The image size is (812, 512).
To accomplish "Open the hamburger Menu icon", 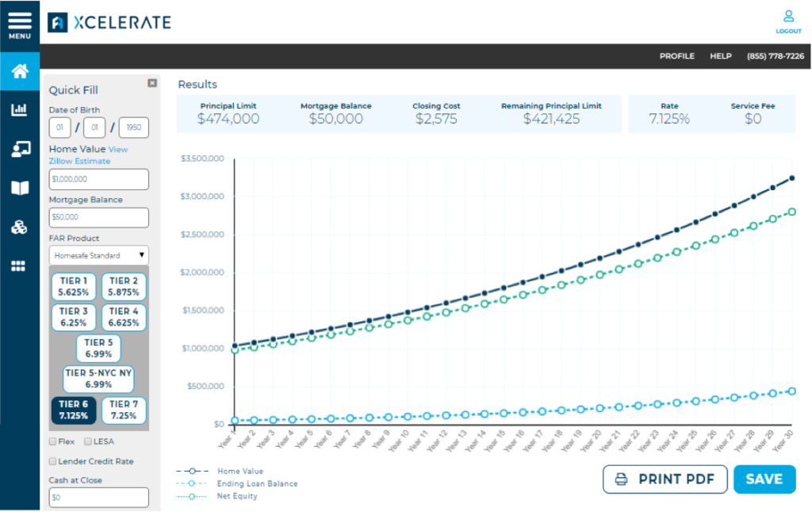I will click(20, 24).
